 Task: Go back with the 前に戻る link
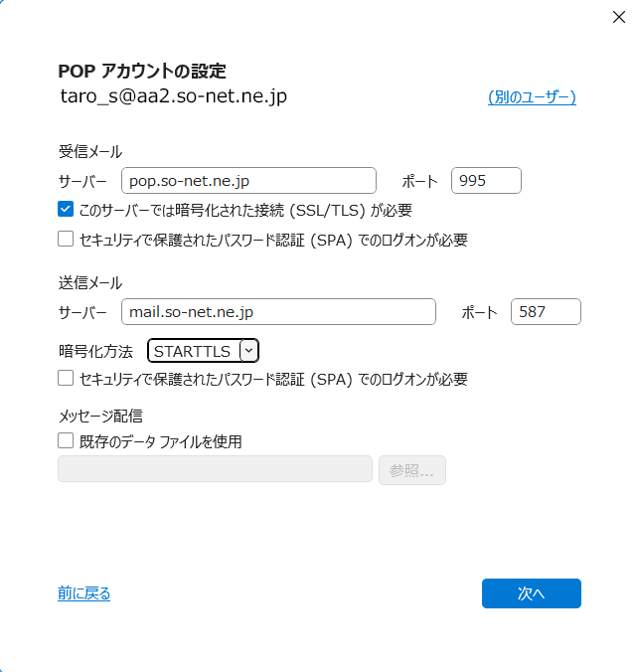tap(84, 593)
